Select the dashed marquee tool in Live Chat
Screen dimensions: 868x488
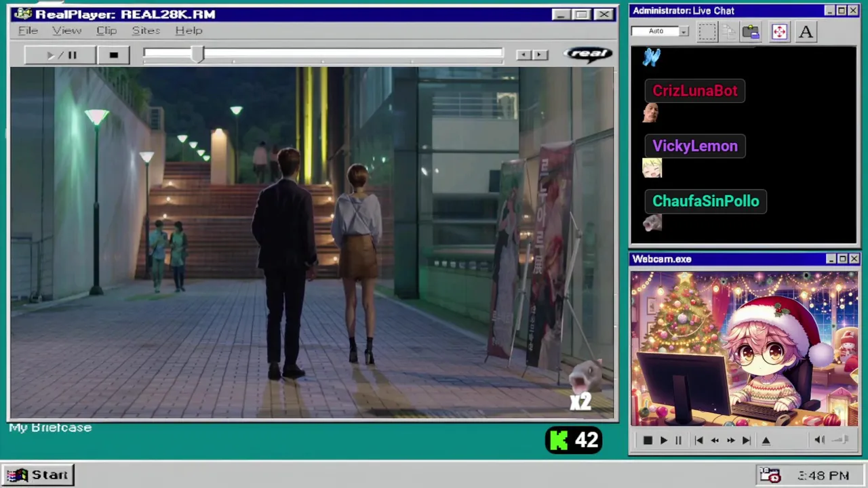pyautogui.click(x=707, y=32)
